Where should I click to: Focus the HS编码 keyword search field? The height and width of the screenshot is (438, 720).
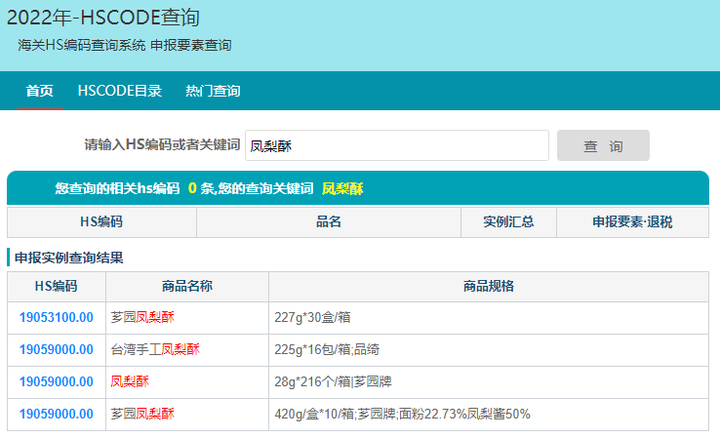click(397, 146)
